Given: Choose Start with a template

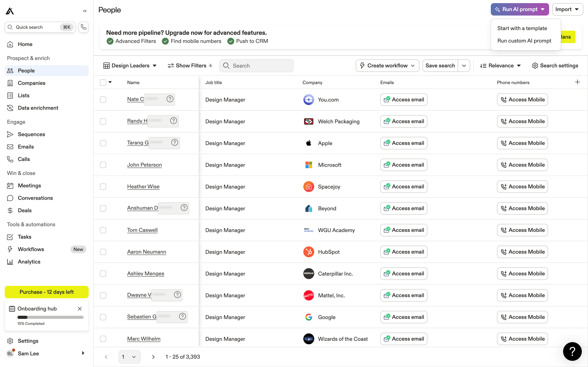Looking at the screenshot, I should (x=522, y=28).
